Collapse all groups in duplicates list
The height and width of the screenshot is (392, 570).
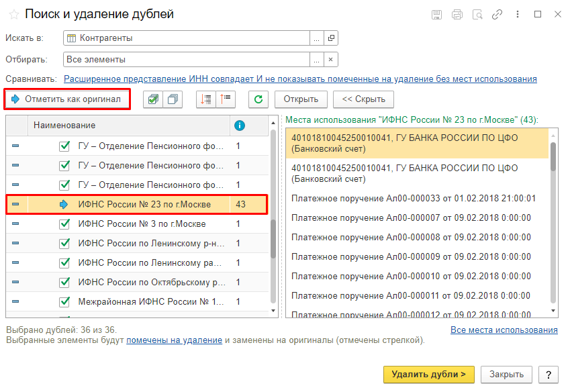(226, 99)
